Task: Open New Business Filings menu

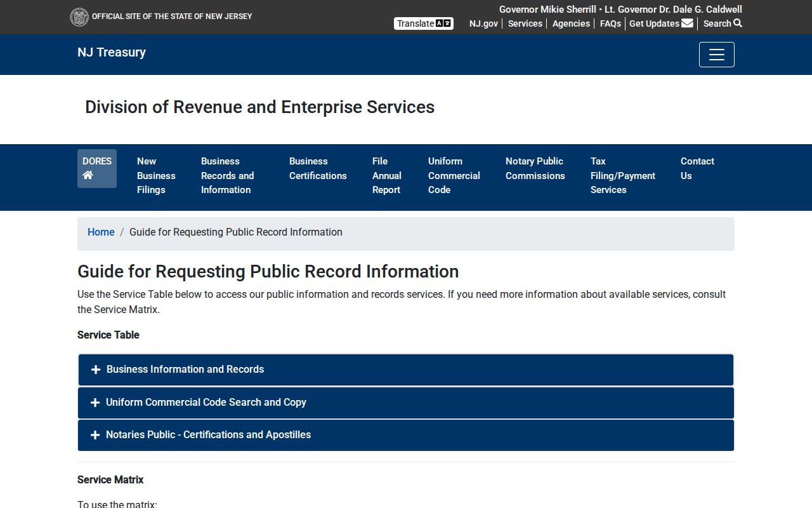Action: 156,176
